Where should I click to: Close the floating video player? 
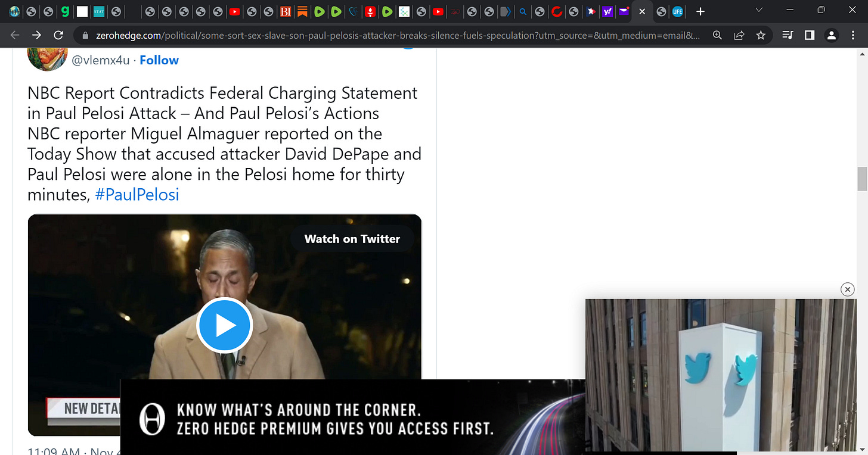pos(847,289)
